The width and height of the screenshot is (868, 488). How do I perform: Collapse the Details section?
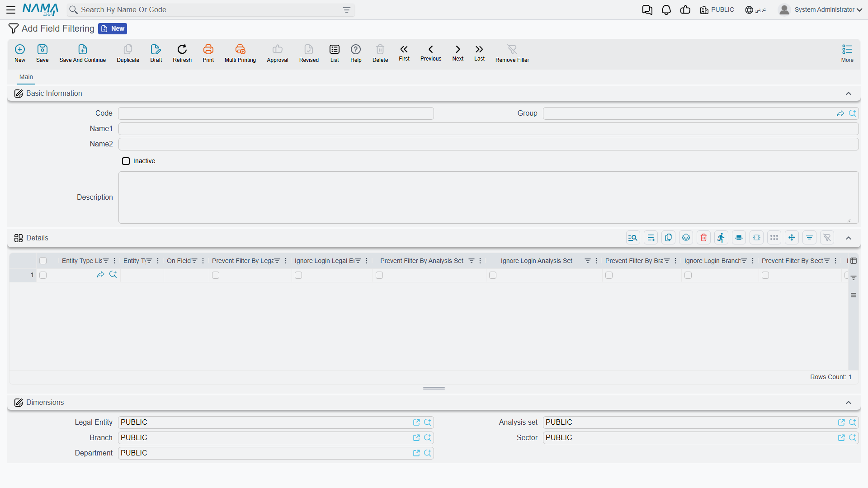[x=849, y=238]
